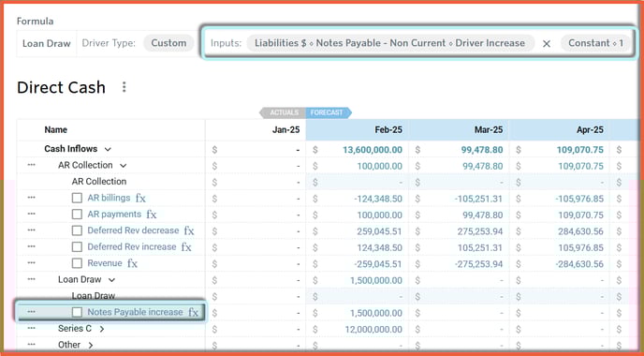Collapse the Cash Inflows section chevron

point(108,149)
